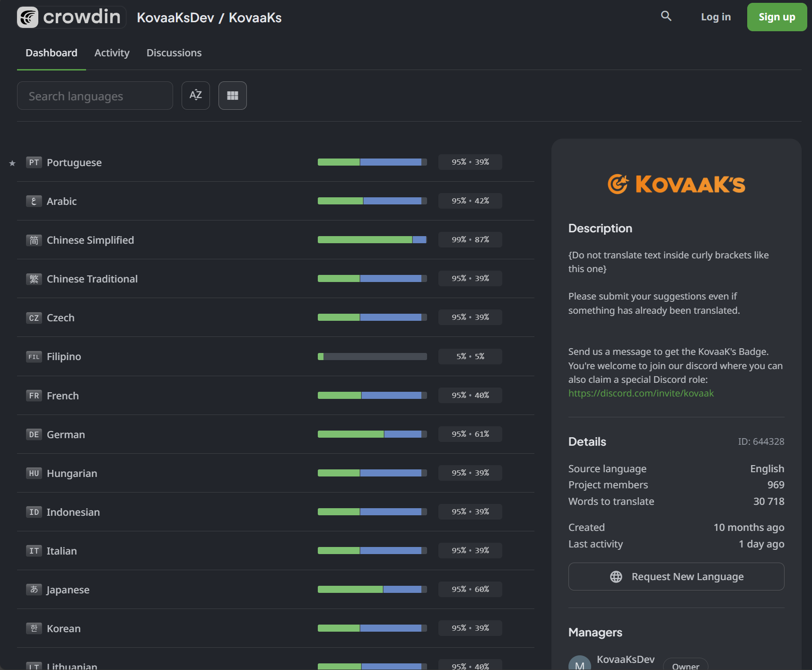Viewport: 812px width, 670px height.
Task: Click the Sign up button
Action: 777,17
